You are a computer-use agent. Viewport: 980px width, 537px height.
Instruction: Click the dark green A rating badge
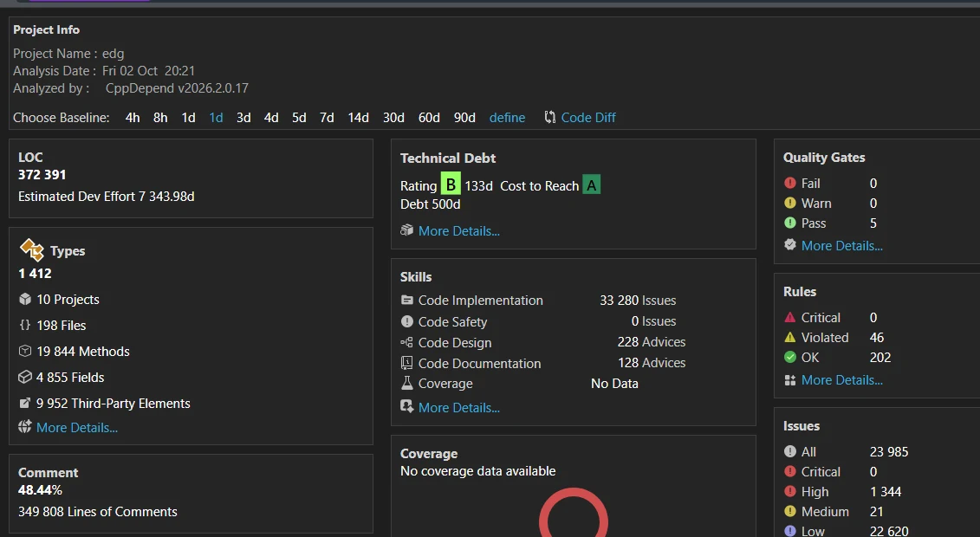point(591,184)
